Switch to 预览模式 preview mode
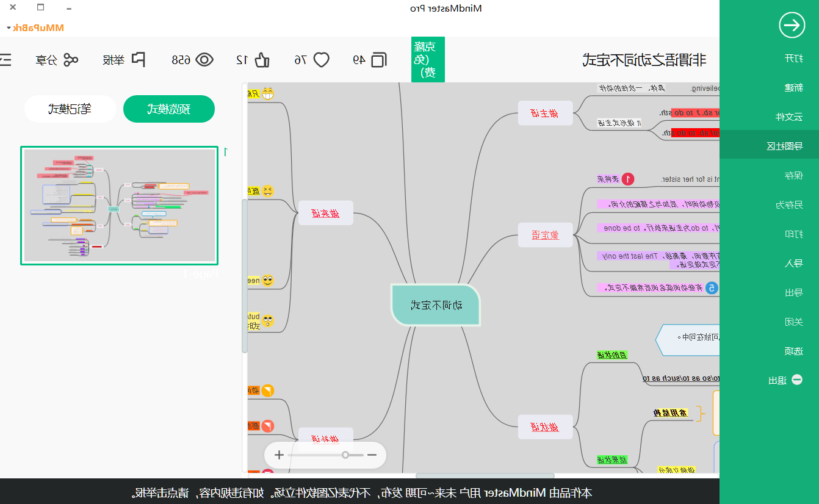Viewport: 819px width, 504px height. (x=169, y=109)
